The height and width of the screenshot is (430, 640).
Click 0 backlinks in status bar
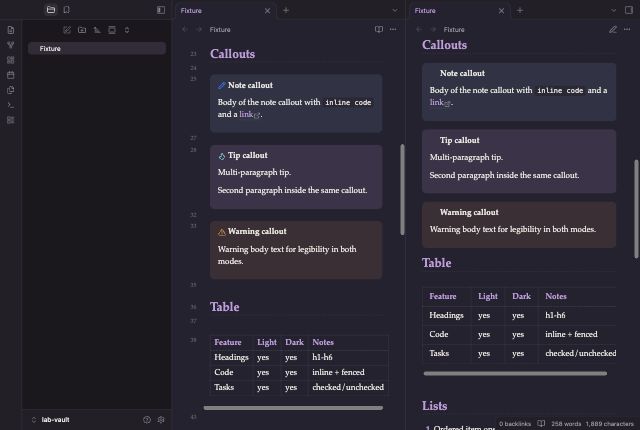click(515, 424)
